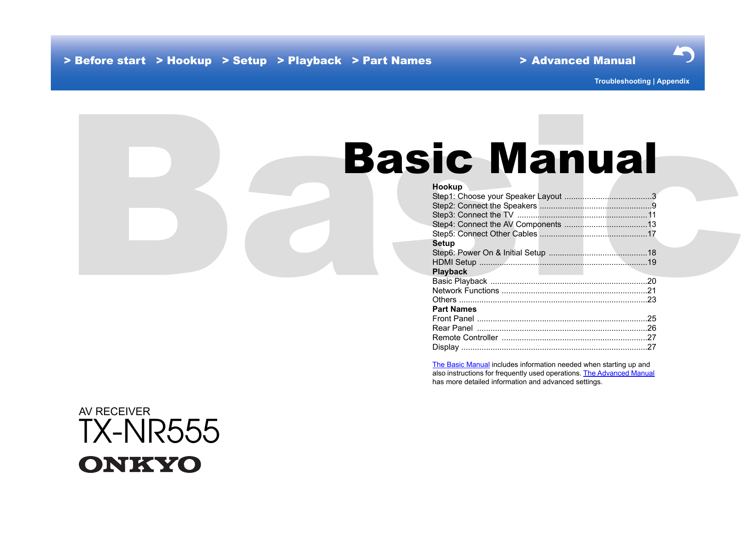Click the bold Hookup heading in contents
The height and width of the screenshot is (534, 756).
click(x=447, y=187)
